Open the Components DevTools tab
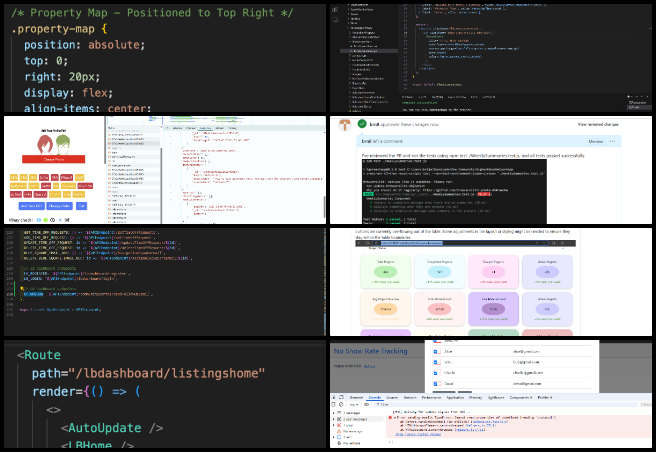The height and width of the screenshot is (452, 656). [521, 397]
